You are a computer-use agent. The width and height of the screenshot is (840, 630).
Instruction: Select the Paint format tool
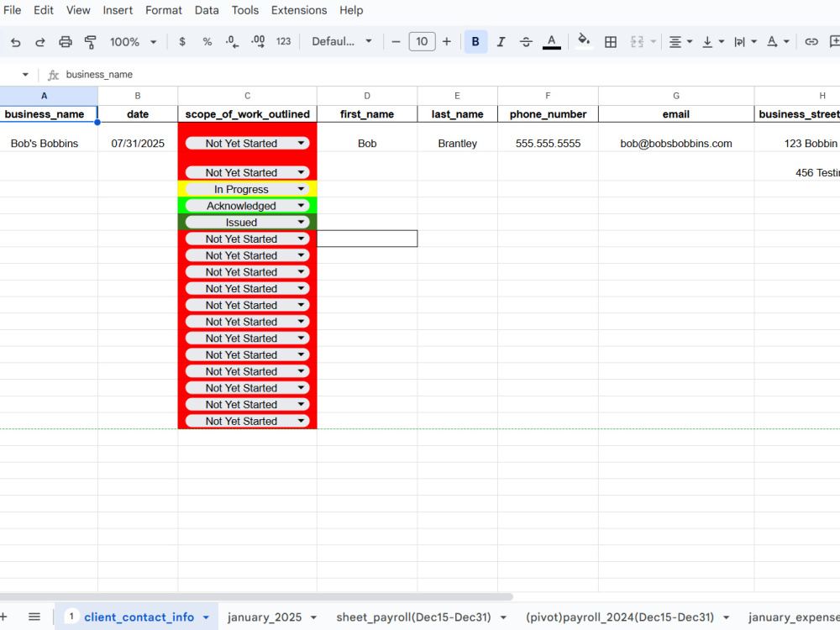(x=90, y=42)
